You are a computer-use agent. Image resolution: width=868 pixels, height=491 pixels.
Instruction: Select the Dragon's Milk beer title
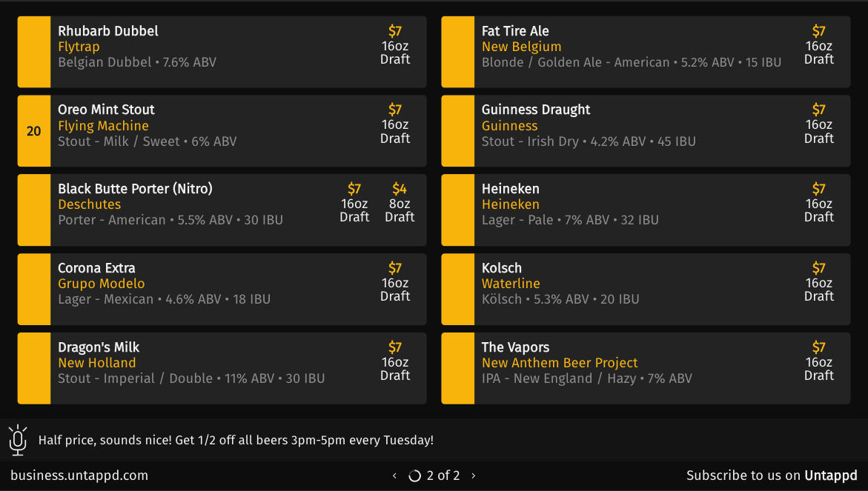[x=99, y=347]
